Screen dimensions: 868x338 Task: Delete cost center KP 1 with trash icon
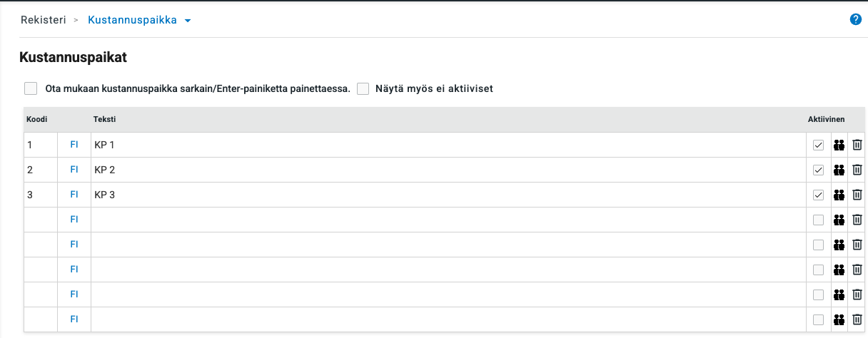point(857,145)
